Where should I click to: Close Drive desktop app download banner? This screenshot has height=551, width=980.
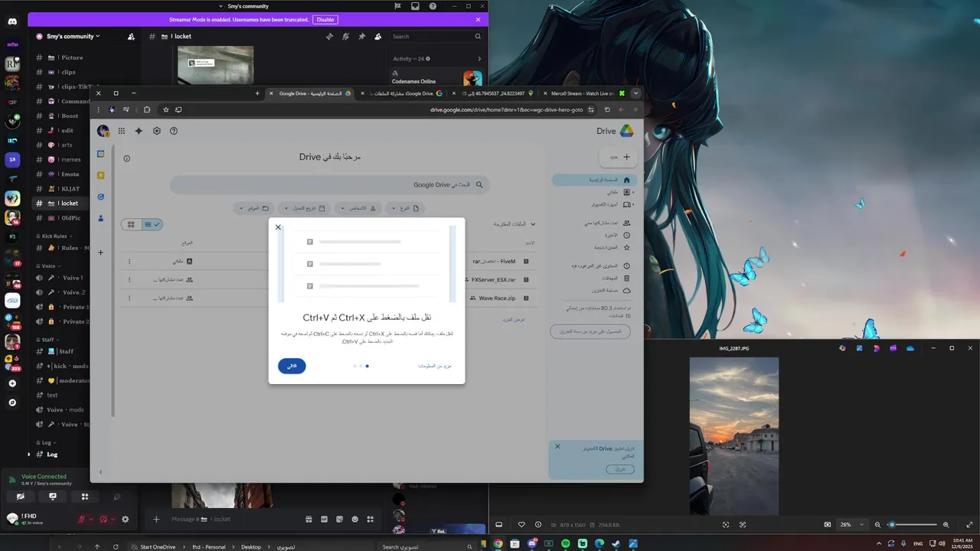[557, 446]
